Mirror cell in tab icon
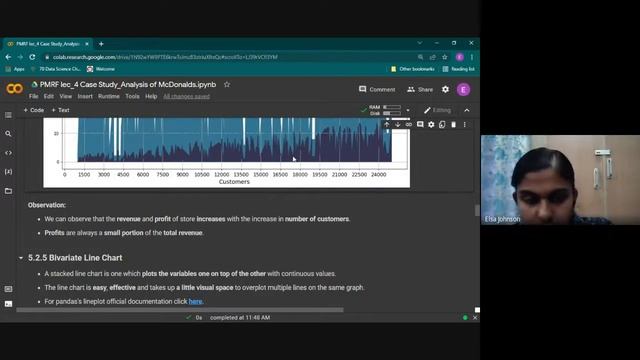 pyautogui.click(x=442, y=124)
